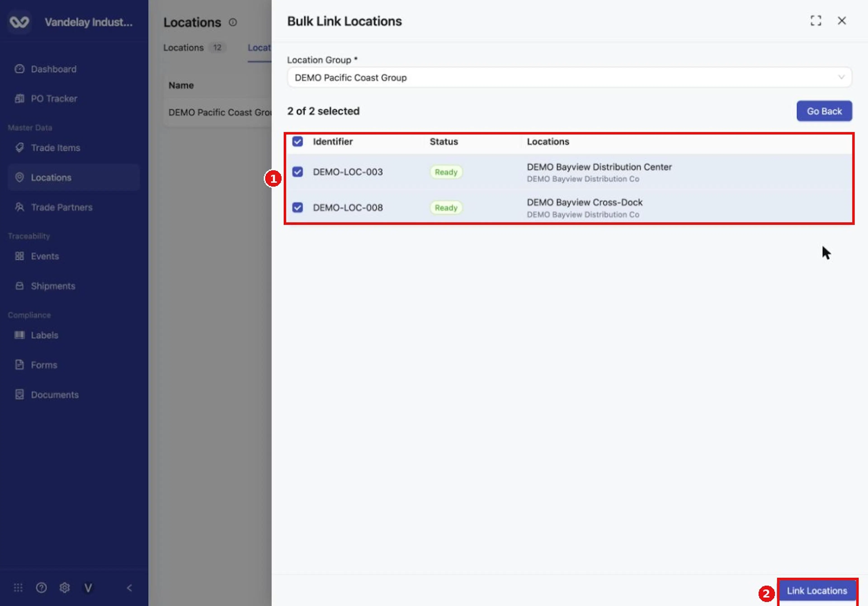Go to Trade Items in sidebar
The height and width of the screenshot is (606, 868).
pyautogui.click(x=74, y=148)
